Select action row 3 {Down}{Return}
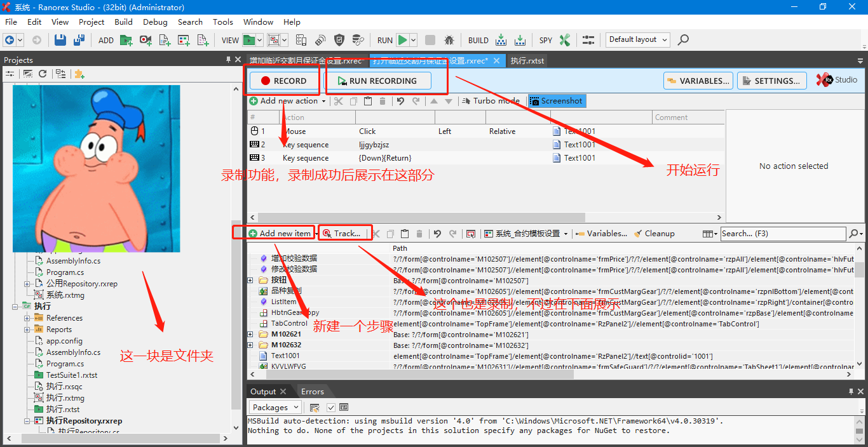Screen dimensions: 868x447 [485, 158]
